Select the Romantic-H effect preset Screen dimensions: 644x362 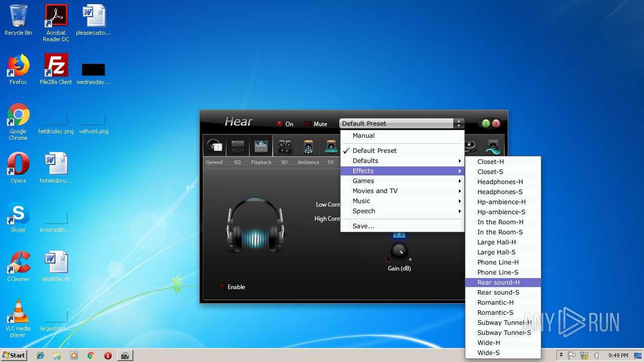503,303
